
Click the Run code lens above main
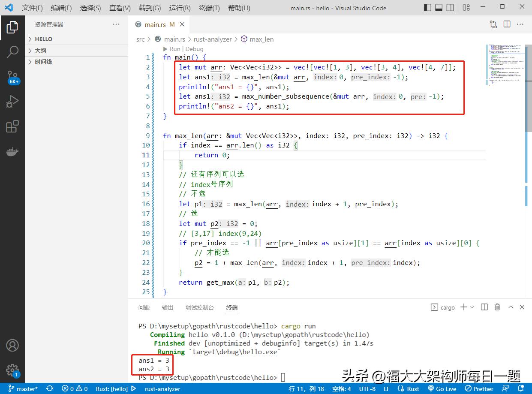175,49
